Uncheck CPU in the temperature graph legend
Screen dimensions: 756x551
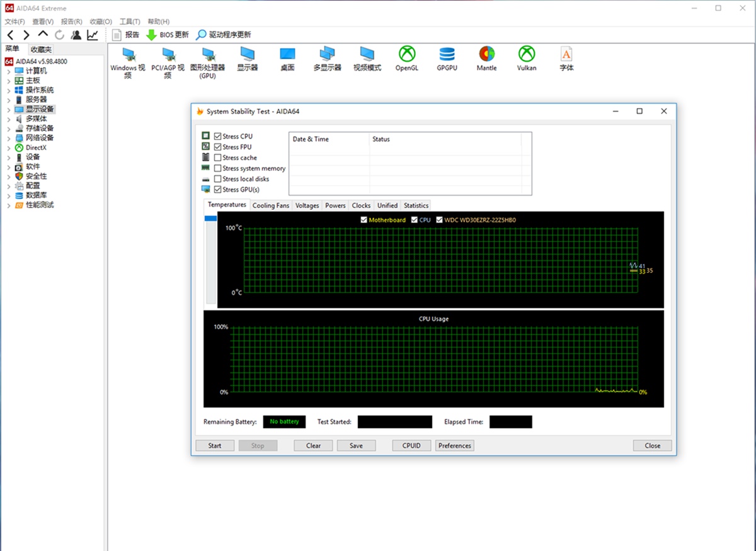click(415, 220)
